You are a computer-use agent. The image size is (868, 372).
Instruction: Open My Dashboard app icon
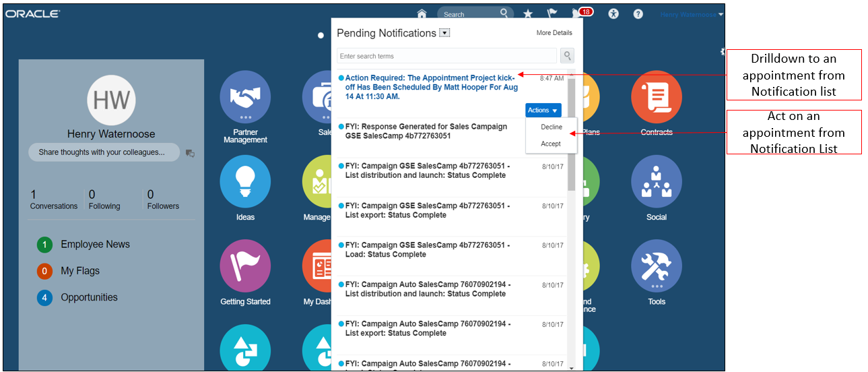click(317, 266)
